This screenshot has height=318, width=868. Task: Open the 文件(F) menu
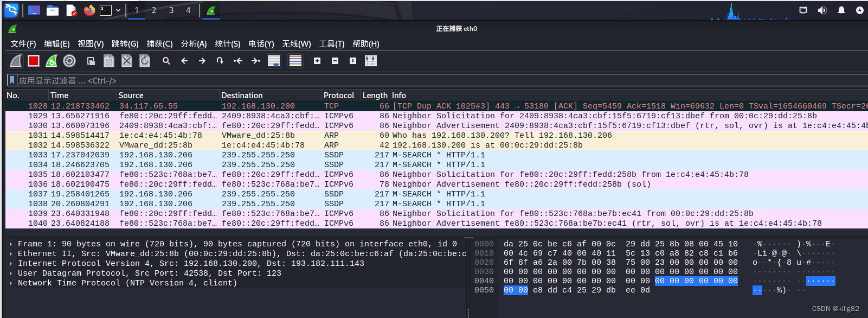coord(23,44)
